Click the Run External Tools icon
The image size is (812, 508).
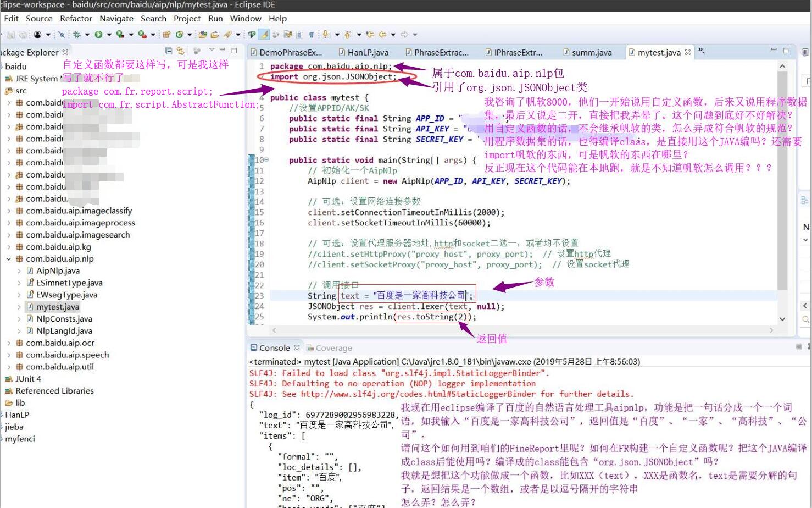pos(142,35)
